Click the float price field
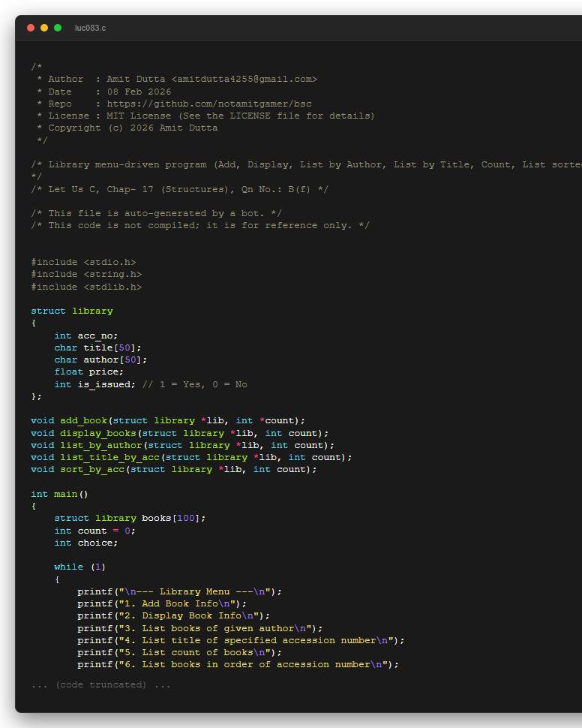 [89, 372]
